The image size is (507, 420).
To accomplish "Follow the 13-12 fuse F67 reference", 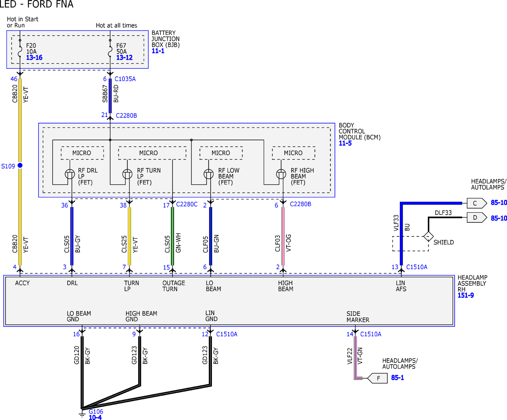I will coord(124,58).
